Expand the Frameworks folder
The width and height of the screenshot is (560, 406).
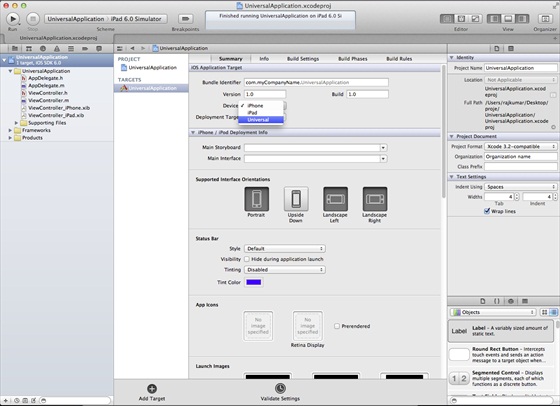click(x=10, y=130)
